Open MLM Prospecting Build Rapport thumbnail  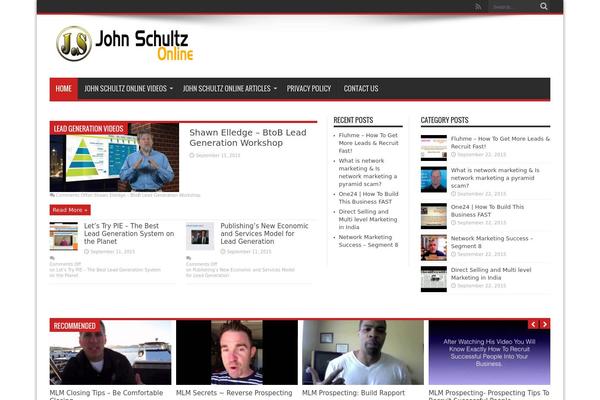363,352
